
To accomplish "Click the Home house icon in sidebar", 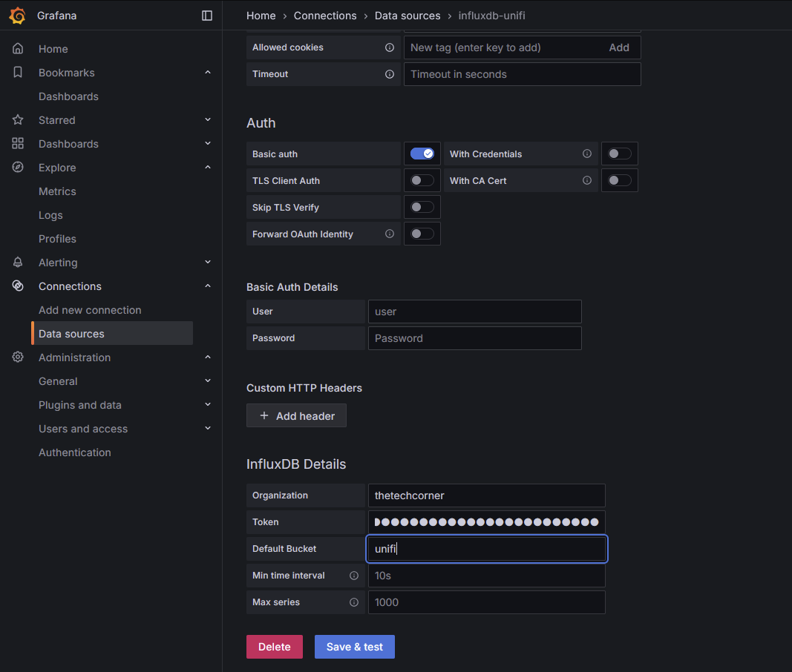I will [18, 49].
